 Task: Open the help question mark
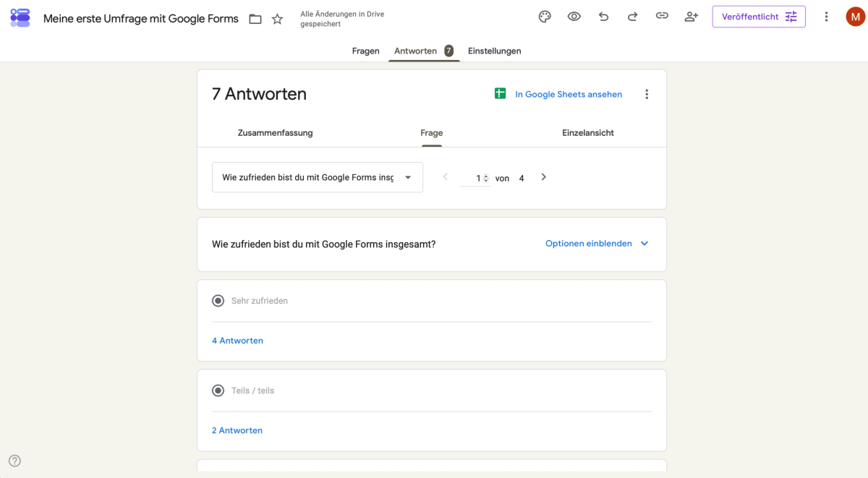tap(14, 461)
